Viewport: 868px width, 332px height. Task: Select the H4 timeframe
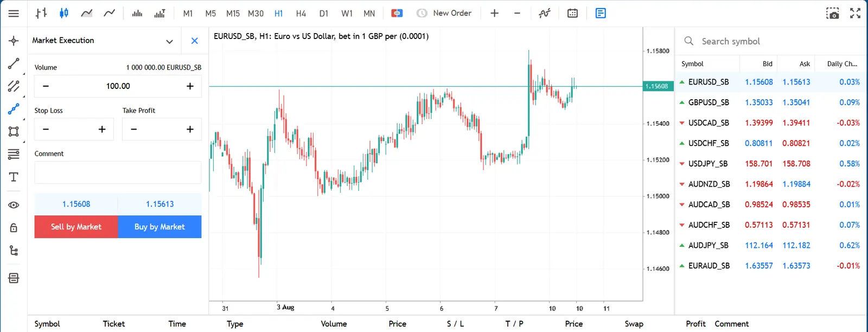[x=301, y=13]
